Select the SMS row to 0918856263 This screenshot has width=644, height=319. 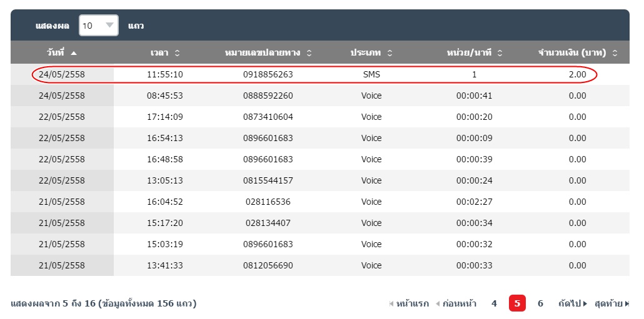[268, 74]
